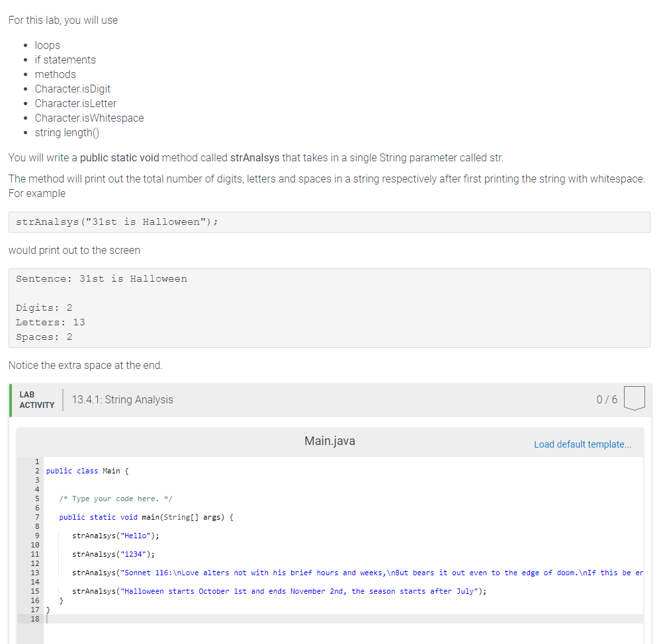Click the expected output block showing "Digits: 2"
This screenshot has height=644, width=663.
tap(42, 307)
